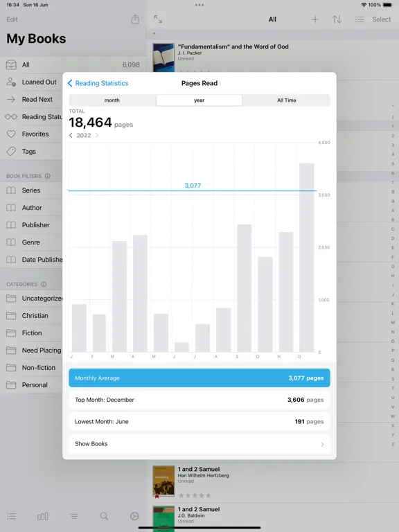Go to previous year before 2022
The image size is (399, 532).
coord(71,135)
